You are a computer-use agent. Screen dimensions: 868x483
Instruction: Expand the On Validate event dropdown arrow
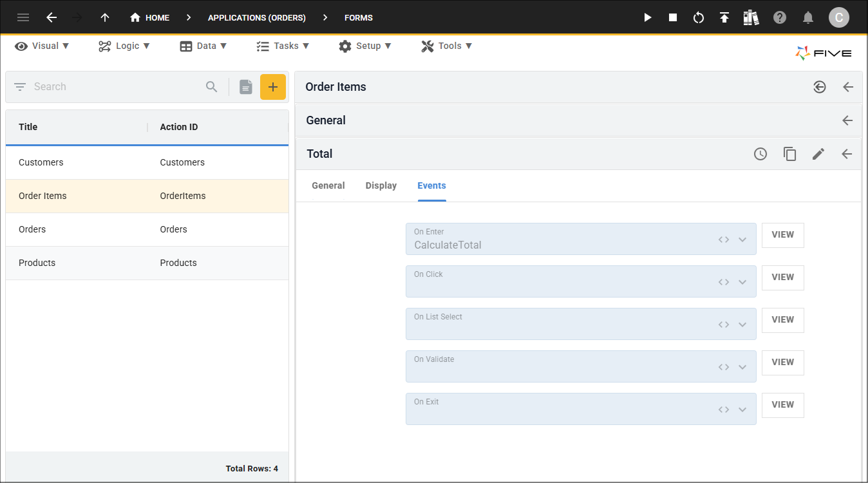[742, 367]
